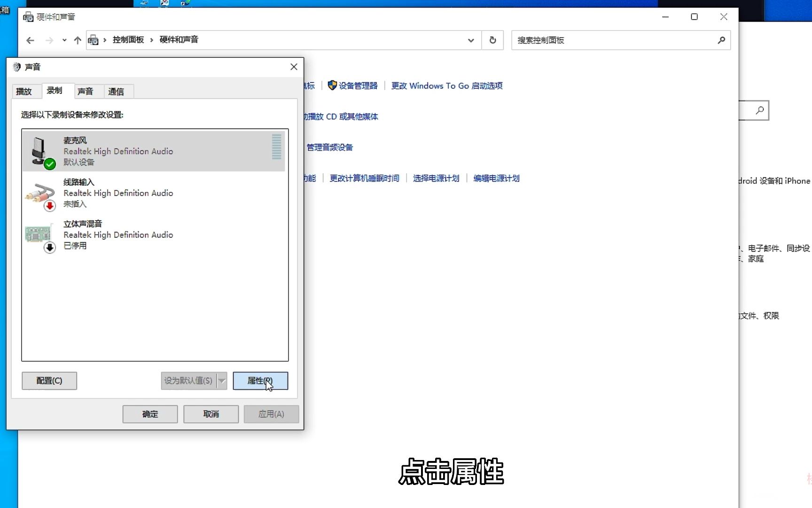The image size is (812, 508).
Task: Click the search magnifier in Control Panel
Action: (721, 40)
